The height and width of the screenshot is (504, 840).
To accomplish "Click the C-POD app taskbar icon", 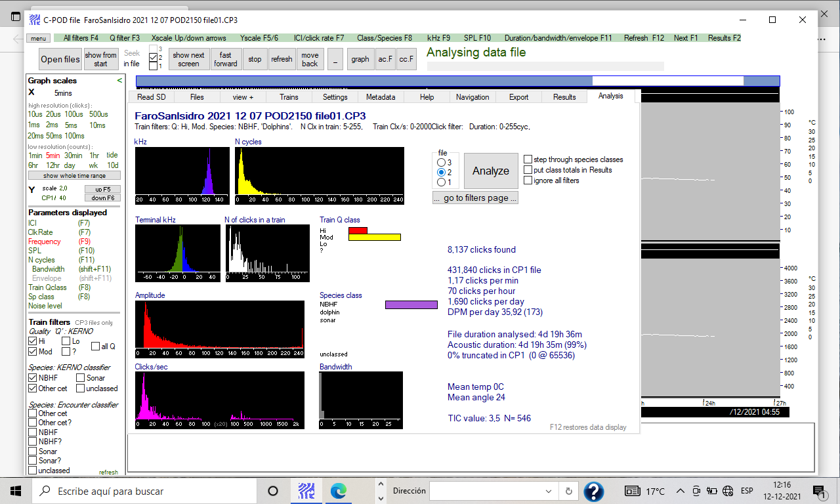I will [x=307, y=491].
